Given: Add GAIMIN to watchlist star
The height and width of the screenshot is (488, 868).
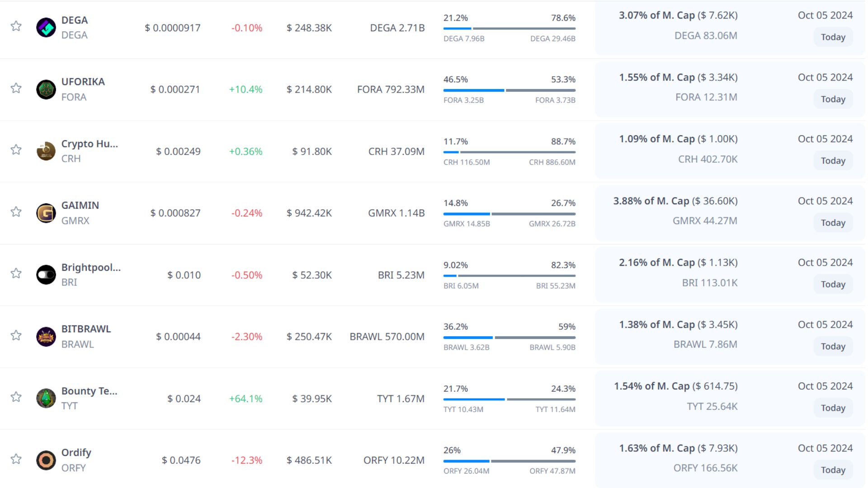Looking at the screenshot, I should (16, 212).
